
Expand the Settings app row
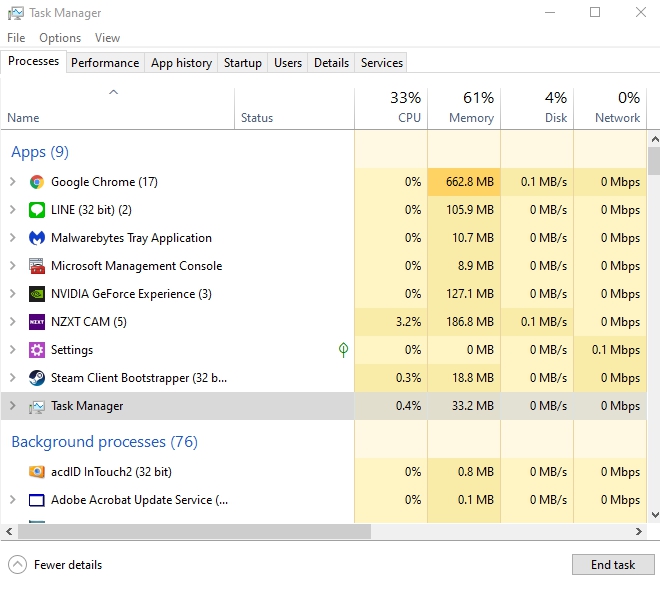pyautogui.click(x=13, y=350)
